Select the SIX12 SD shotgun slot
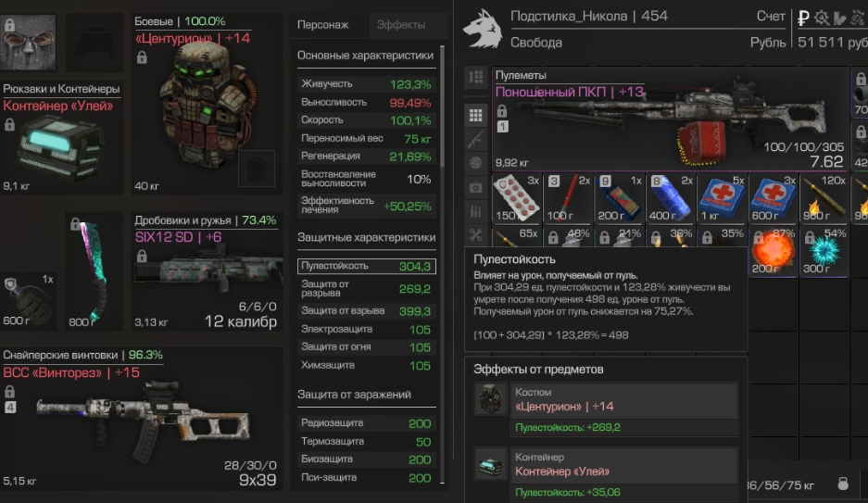The image size is (868, 503). [x=207, y=271]
